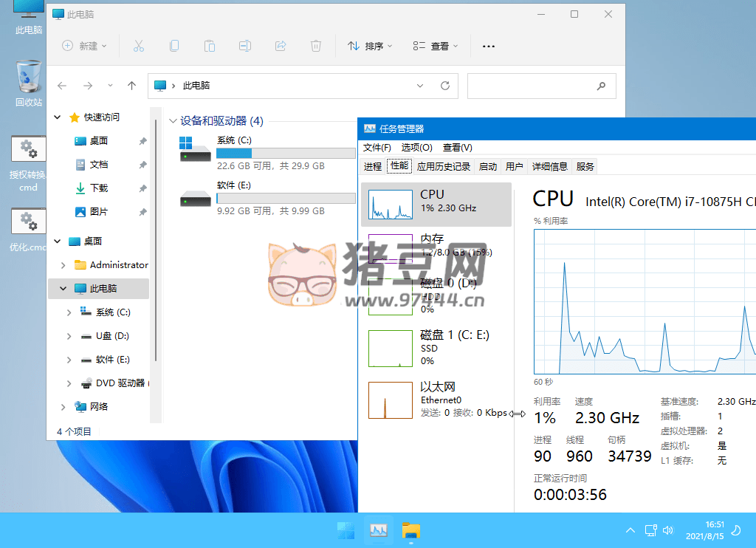
Task: Switch to the 启动 tab
Action: (x=488, y=167)
